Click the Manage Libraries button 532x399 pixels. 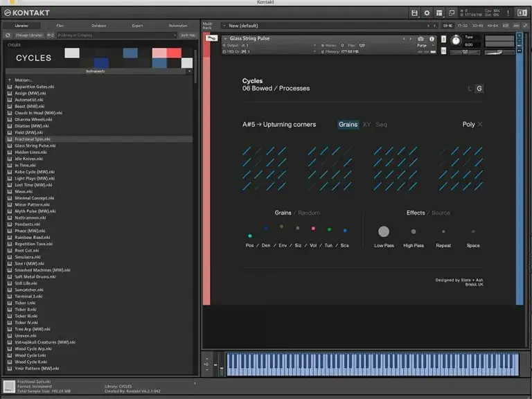[29, 35]
